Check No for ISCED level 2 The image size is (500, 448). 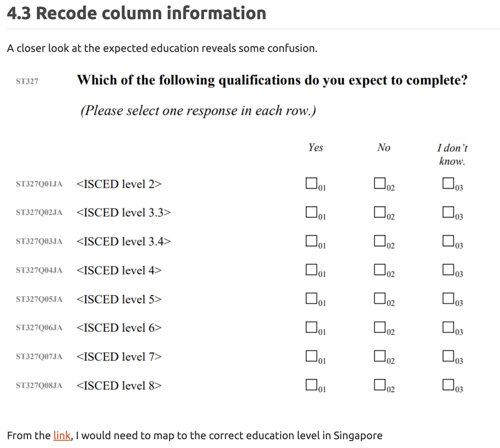(x=379, y=183)
